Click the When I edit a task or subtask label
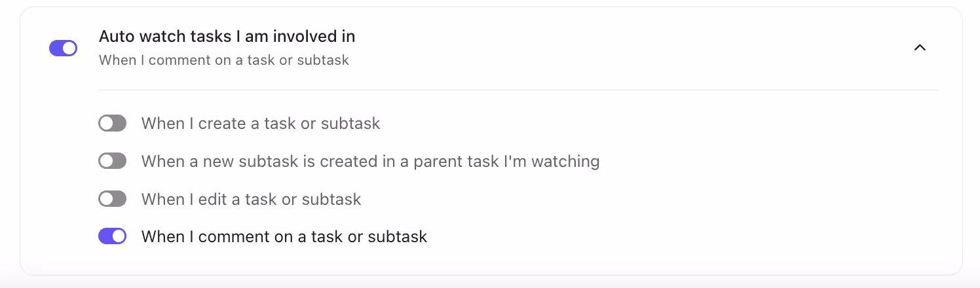 click(x=251, y=199)
